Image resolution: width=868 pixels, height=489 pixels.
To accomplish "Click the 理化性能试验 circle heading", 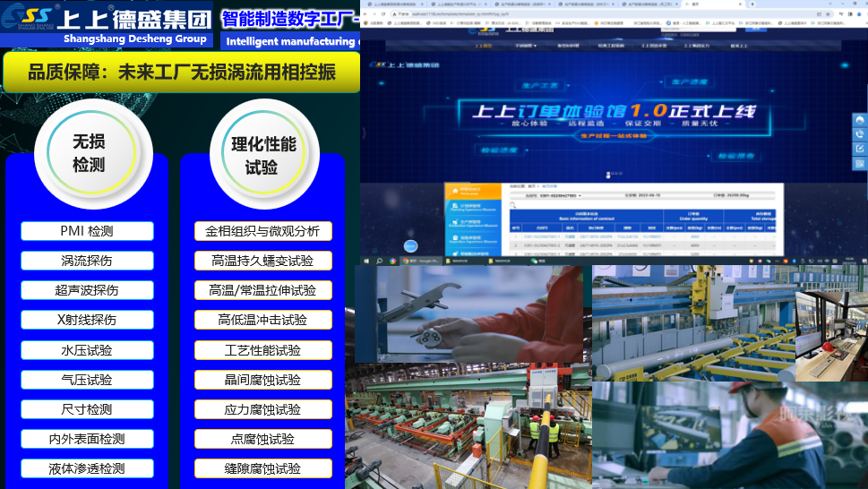I will (263, 154).
